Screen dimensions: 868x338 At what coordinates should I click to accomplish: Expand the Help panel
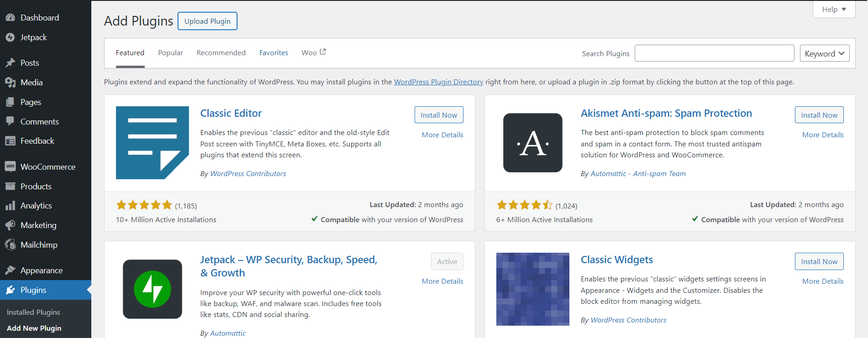click(834, 10)
